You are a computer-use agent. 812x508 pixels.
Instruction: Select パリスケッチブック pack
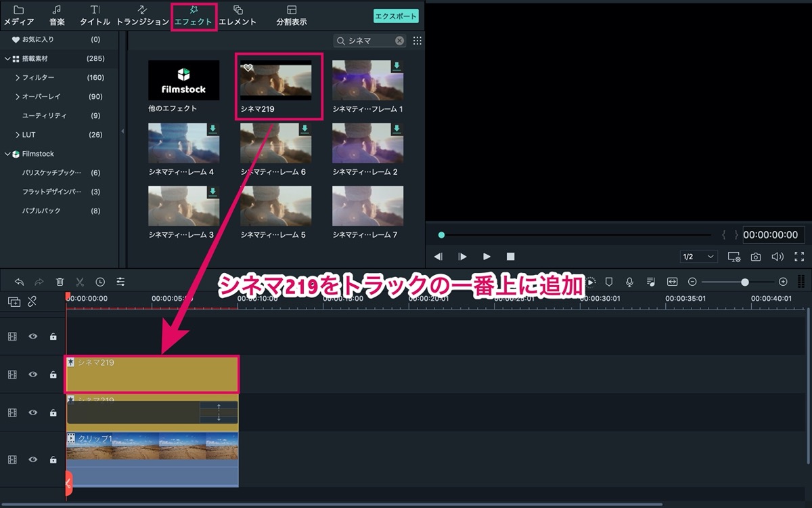click(x=51, y=173)
